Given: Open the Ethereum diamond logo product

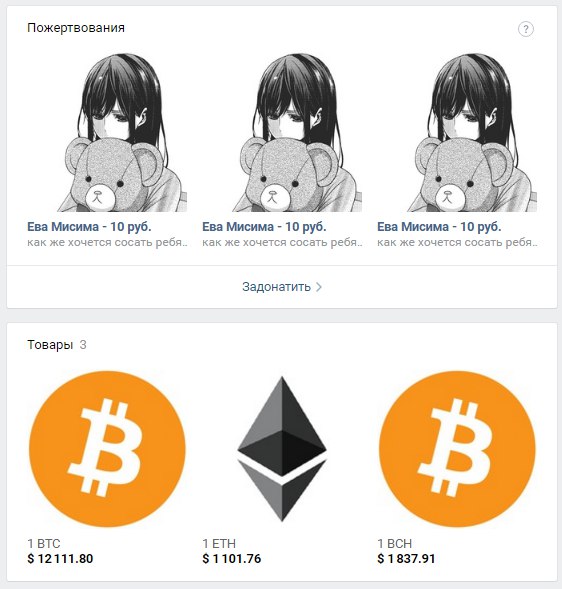Looking at the screenshot, I should click(282, 449).
